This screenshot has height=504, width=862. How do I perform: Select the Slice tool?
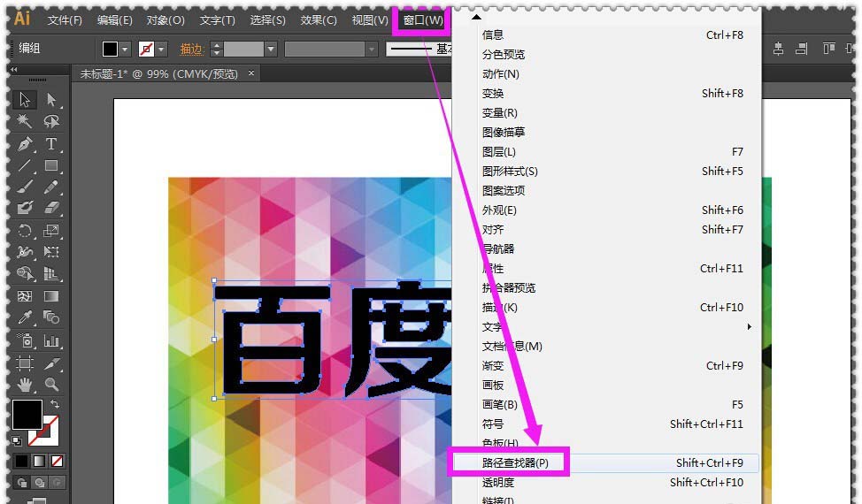pos(51,363)
